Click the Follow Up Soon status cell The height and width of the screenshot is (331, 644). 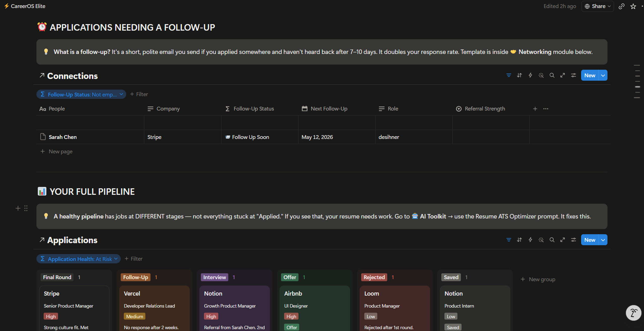pos(260,137)
